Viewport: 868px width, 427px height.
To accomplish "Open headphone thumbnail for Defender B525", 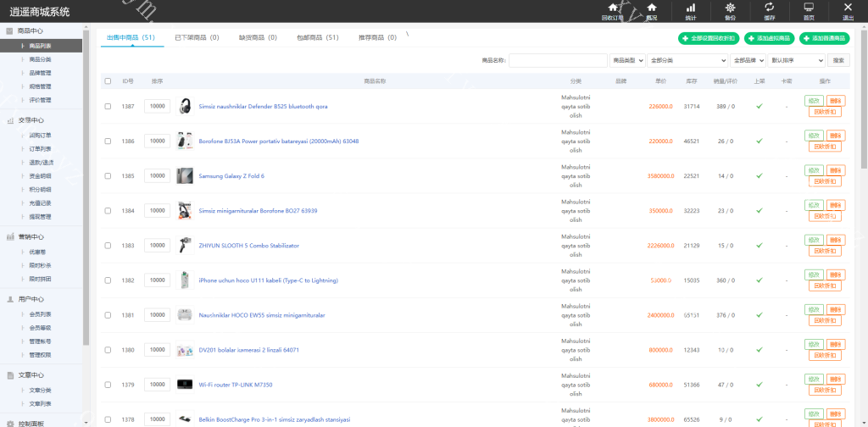I will tap(184, 106).
